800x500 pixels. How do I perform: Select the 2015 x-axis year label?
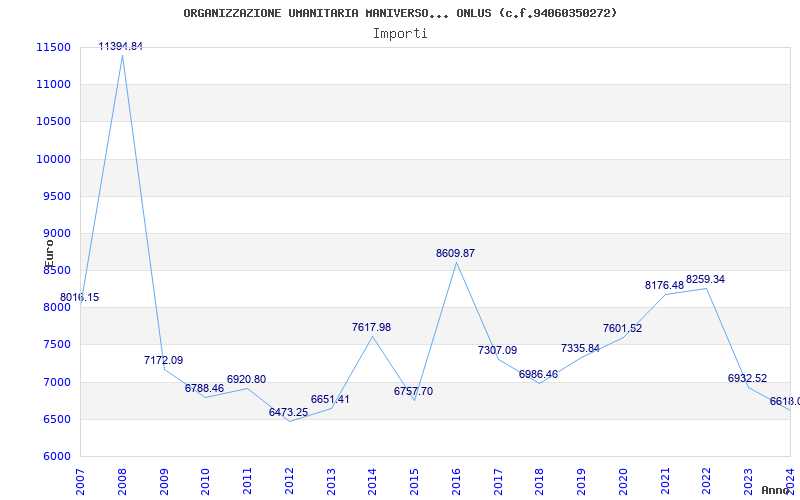tap(414, 481)
